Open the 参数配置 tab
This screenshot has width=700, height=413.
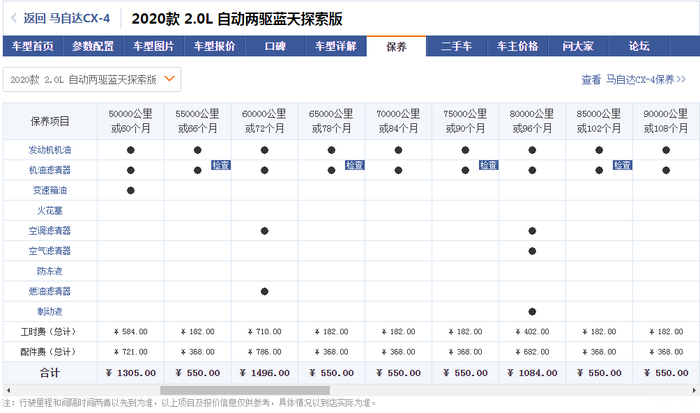click(93, 46)
